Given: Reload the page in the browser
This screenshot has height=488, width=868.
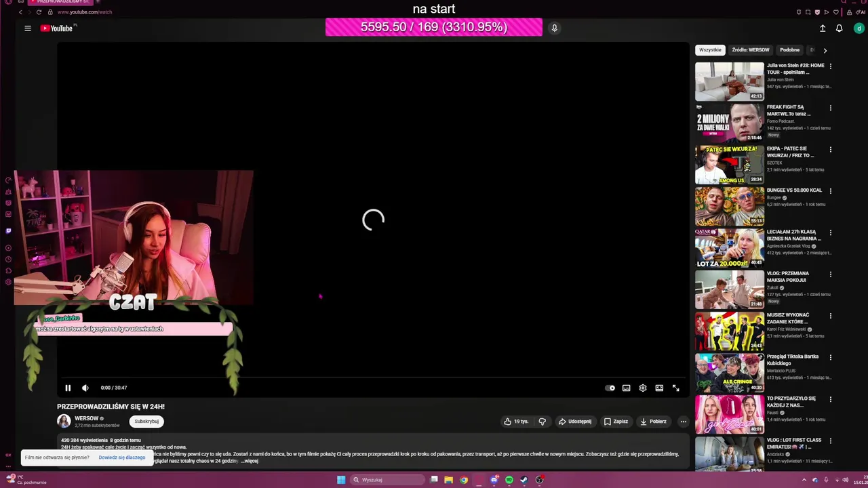Looking at the screenshot, I should [x=39, y=12].
